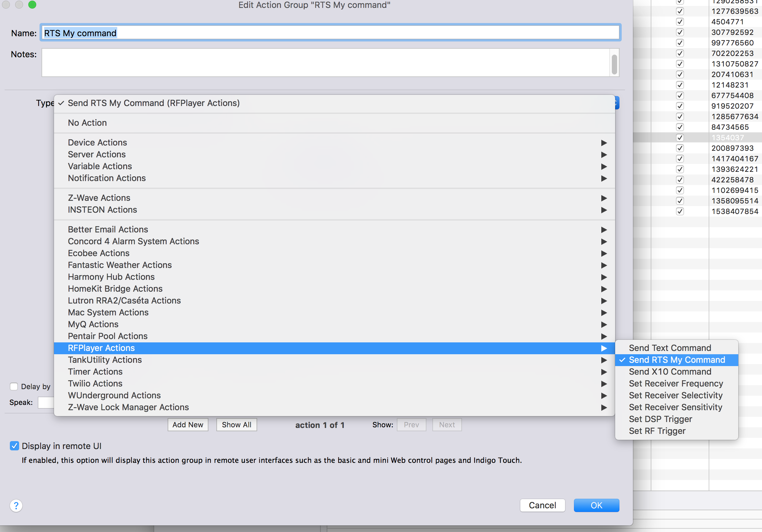Click the Notes field scrollbar
The width and height of the screenshot is (762, 532).
click(614, 65)
